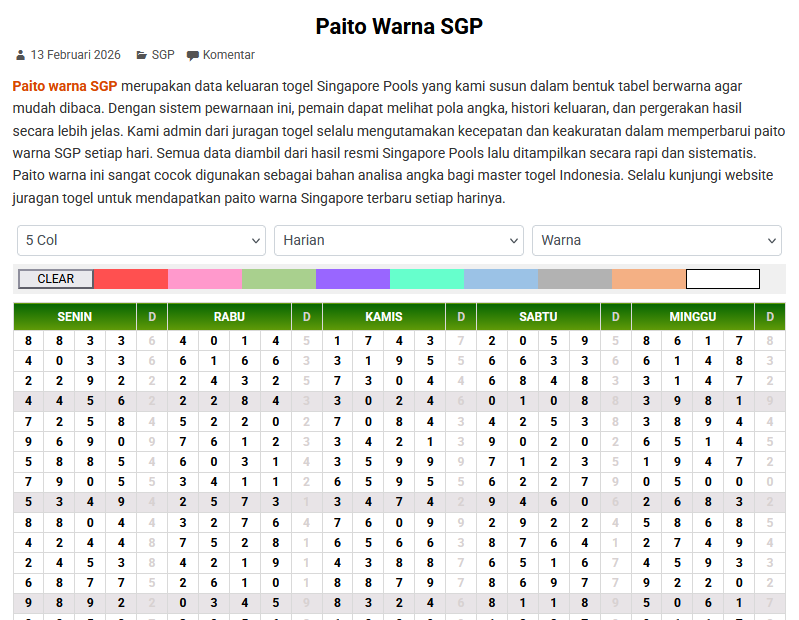Click the D header after RABU

307,317
